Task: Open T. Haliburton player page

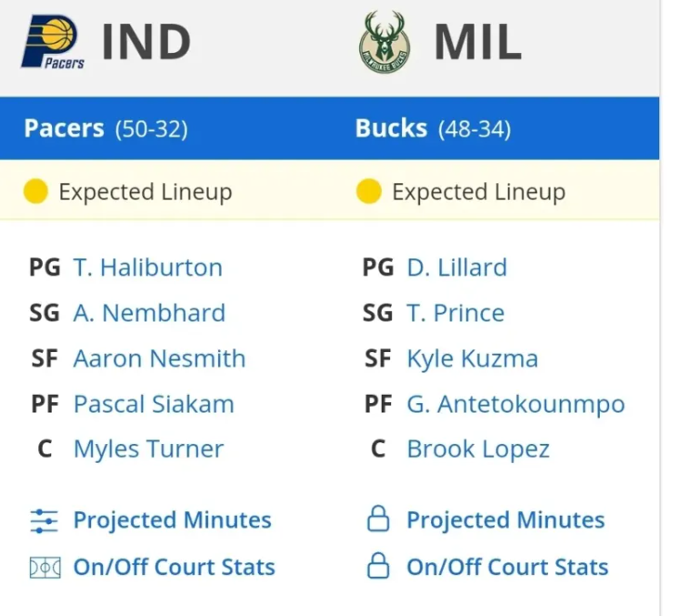Action: (148, 268)
